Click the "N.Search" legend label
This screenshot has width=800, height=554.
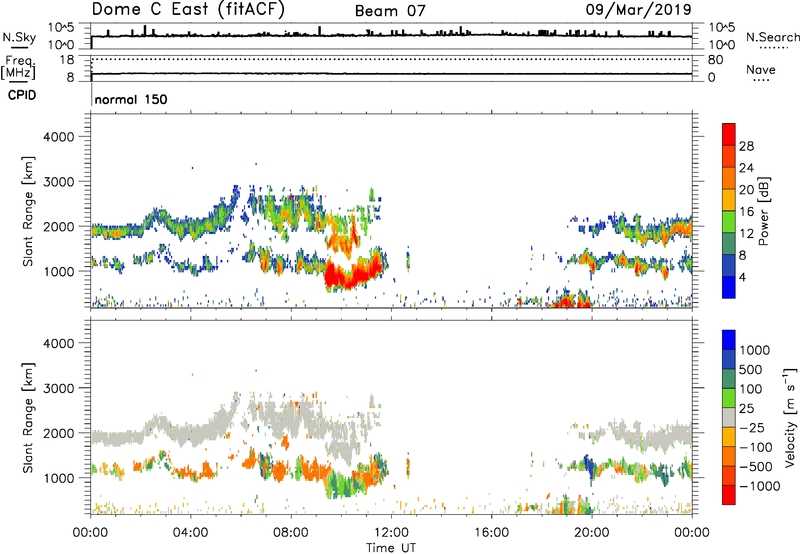(772, 37)
